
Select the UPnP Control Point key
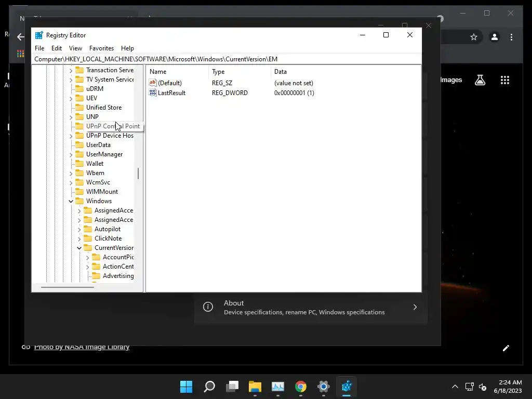[113, 126]
